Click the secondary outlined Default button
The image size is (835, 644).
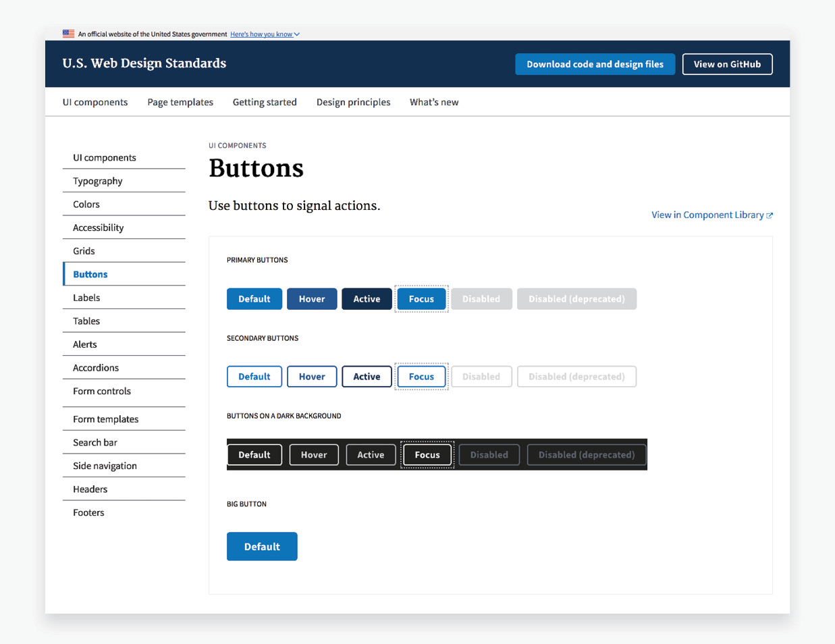click(x=254, y=377)
